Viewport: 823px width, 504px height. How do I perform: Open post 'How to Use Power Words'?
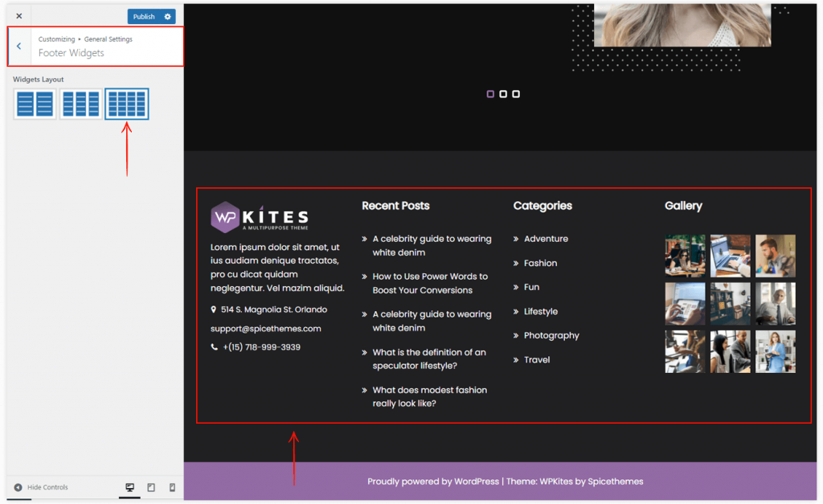tap(430, 284)
